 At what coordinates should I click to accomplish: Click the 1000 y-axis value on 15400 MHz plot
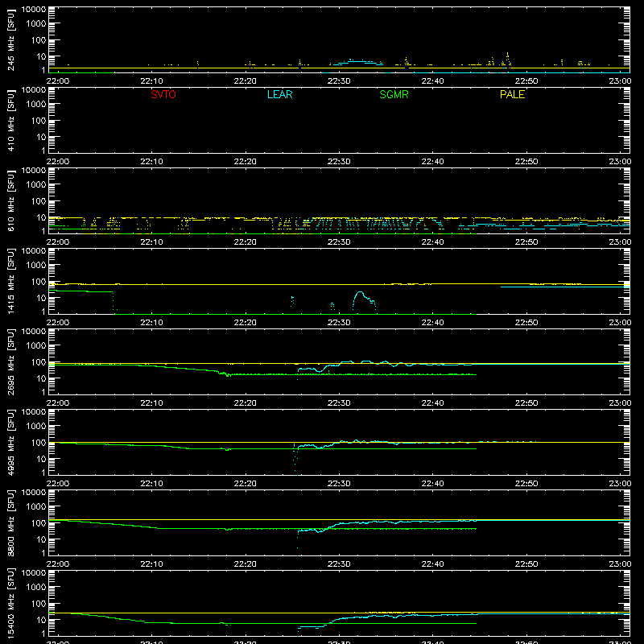pyautogui.click(x=36, y=588)
